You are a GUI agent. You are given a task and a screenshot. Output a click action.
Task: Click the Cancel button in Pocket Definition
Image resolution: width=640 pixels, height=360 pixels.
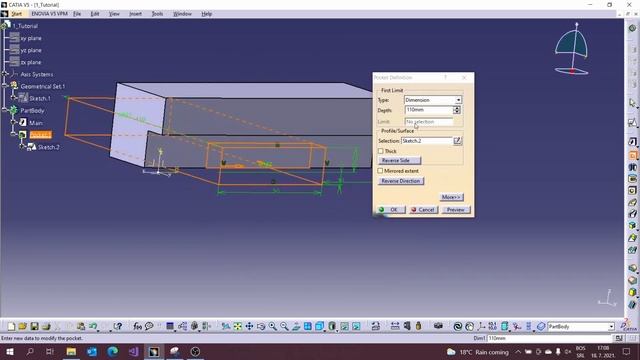click(x=424, y=210)
